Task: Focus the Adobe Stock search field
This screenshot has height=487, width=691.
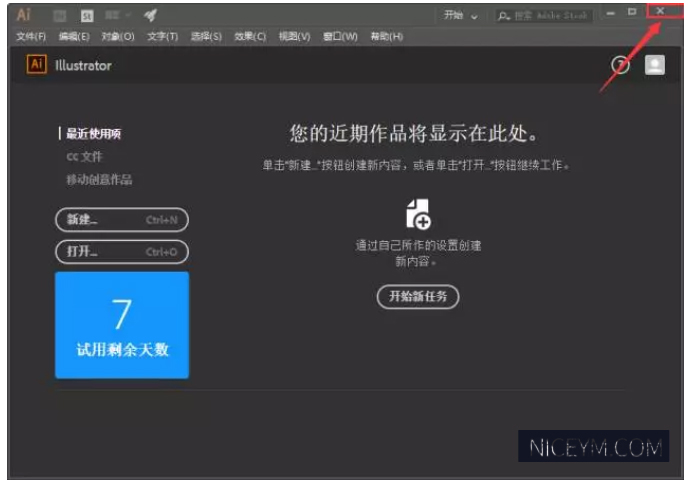Action: [544, 16]
